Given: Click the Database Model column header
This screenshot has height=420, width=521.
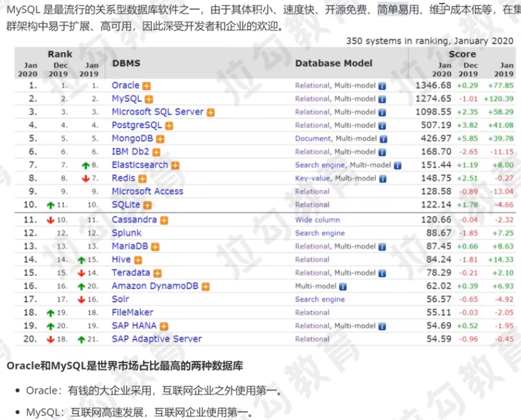Looking at the screenshot, I should (334, 63).
